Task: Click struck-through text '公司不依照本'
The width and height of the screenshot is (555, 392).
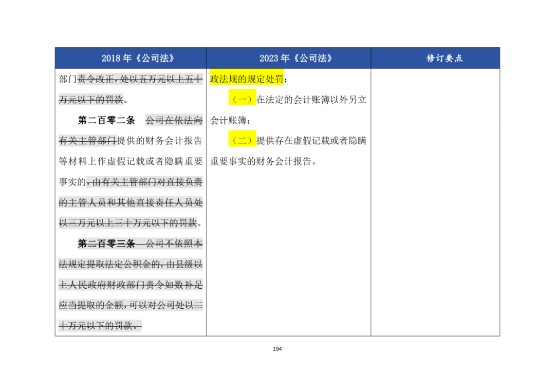Action: point(174,244)
